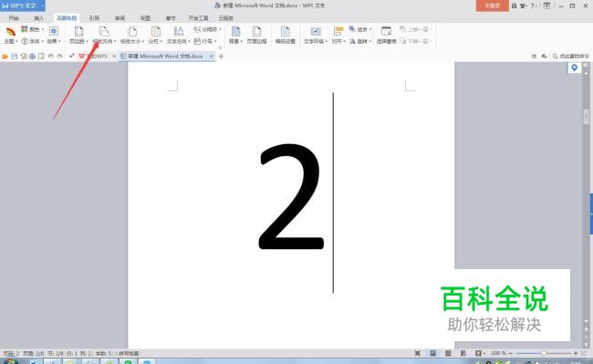Open the 主题 (Theme) gallery
This screenshot has width=593, height=364.
pos(11,36)
